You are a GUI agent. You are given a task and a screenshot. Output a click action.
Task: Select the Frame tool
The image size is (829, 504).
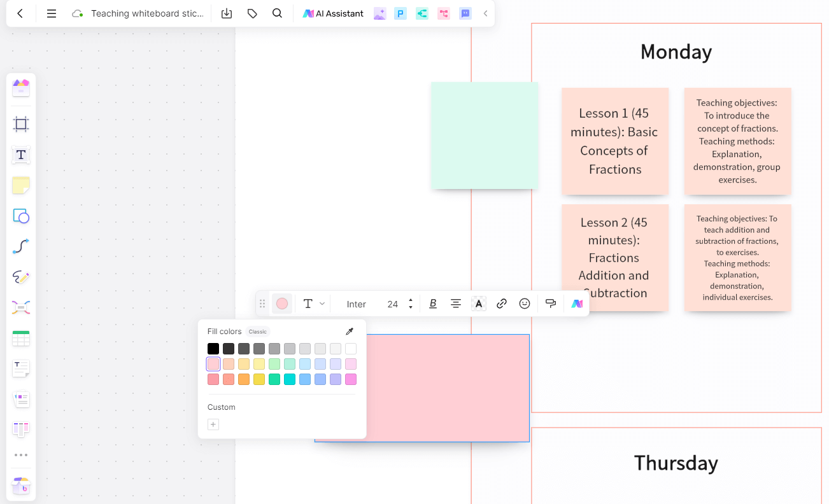tap(21, 124)
